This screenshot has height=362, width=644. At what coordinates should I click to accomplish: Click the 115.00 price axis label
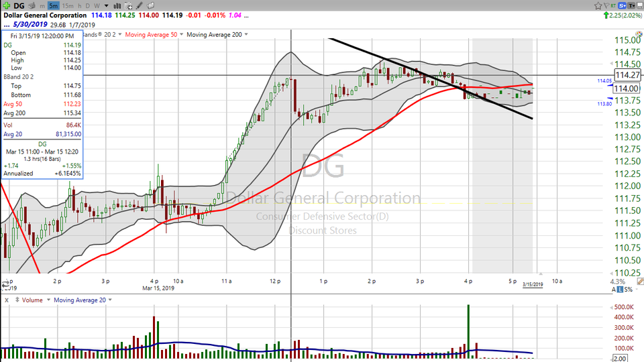point(628,40)
